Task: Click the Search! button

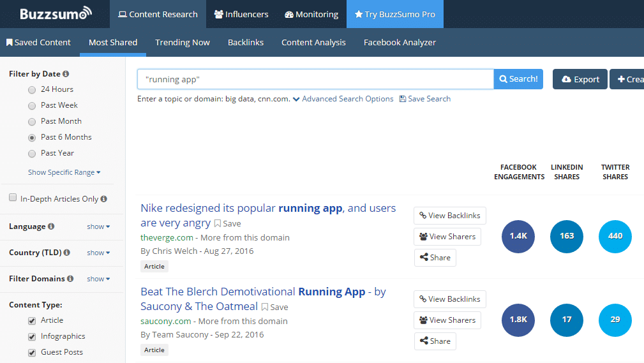Action: pyautogui.click(x=518, y=79)
